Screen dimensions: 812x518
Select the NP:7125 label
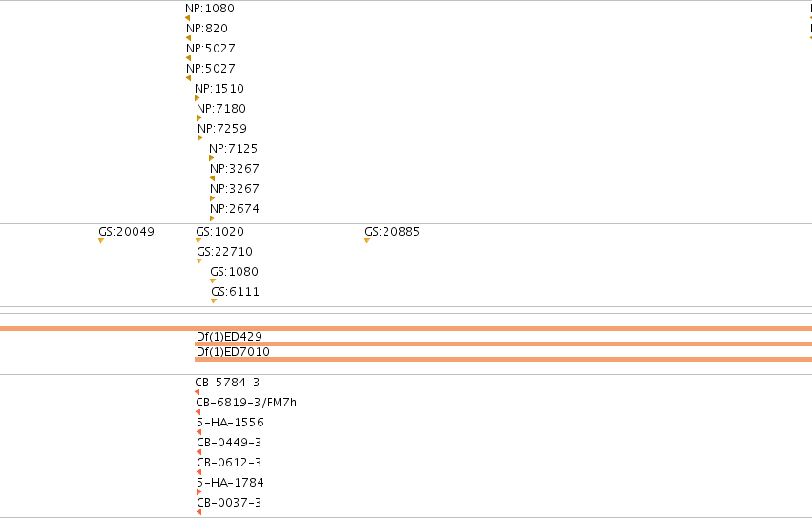coord(233,149)
